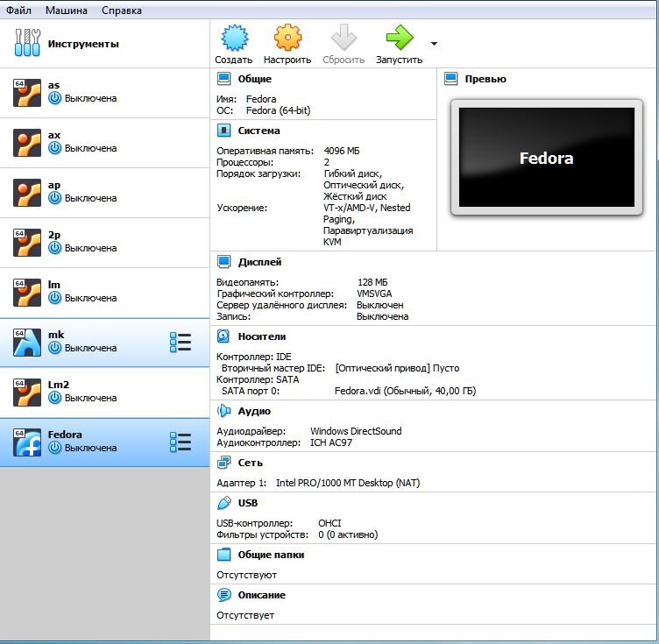Click the Дисплей screen icon
The width and height of the screenshot is (659, 644).
pos(224,262)
